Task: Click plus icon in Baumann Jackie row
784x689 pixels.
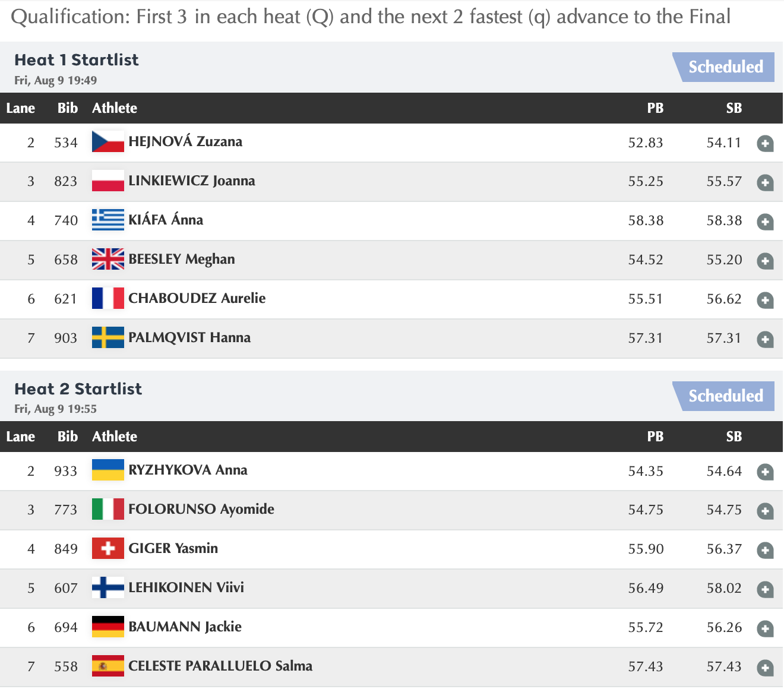Action: point(765,629)
